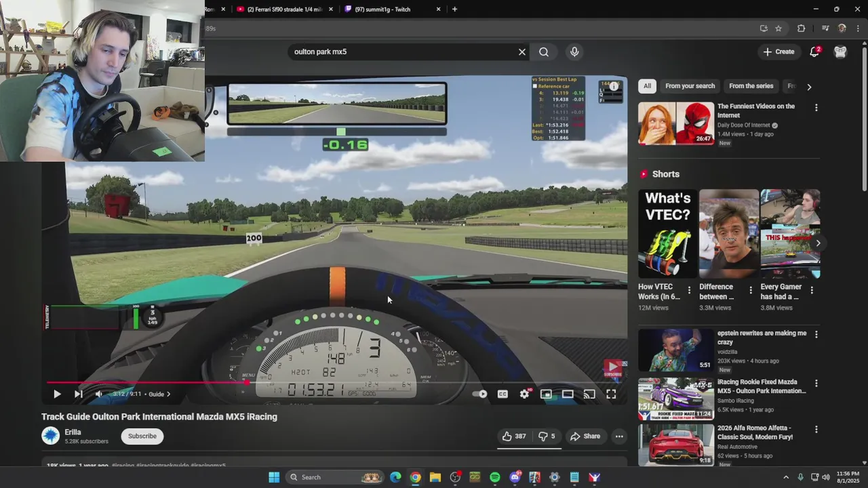Show next Shorts with arrow
Viewport: 868px width, 488px height.
pyautogui.click(x=818, y=243)
